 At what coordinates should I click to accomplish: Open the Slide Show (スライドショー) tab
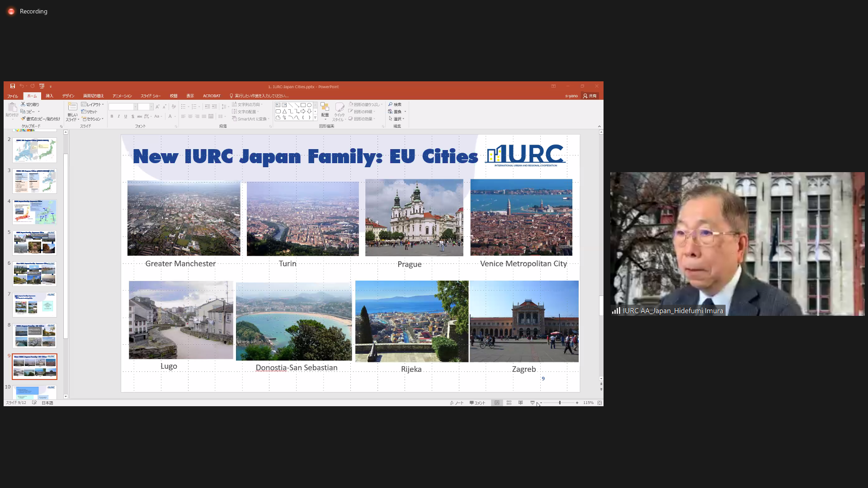tap(151, 96)
